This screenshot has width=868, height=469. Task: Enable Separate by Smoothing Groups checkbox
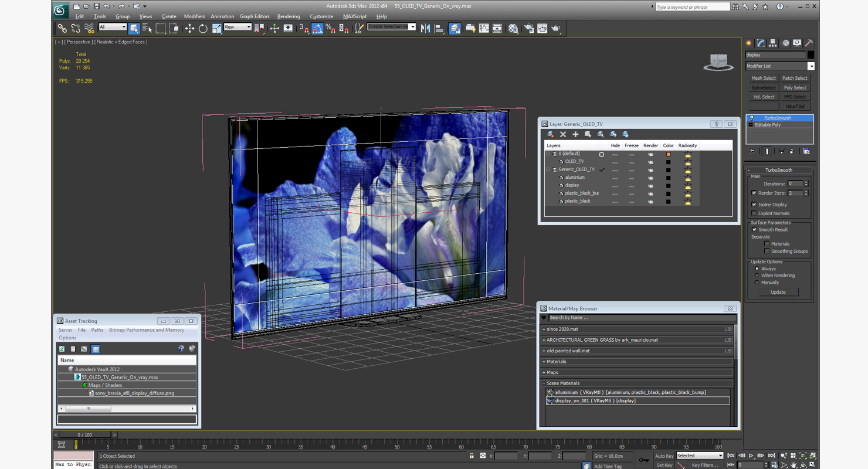point(767,251)
